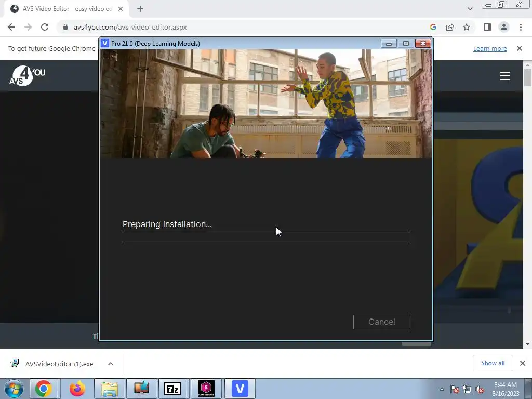532x399 pixels.
Task: Expand the Chrome tab search chevron
Action: pos(470,9)
